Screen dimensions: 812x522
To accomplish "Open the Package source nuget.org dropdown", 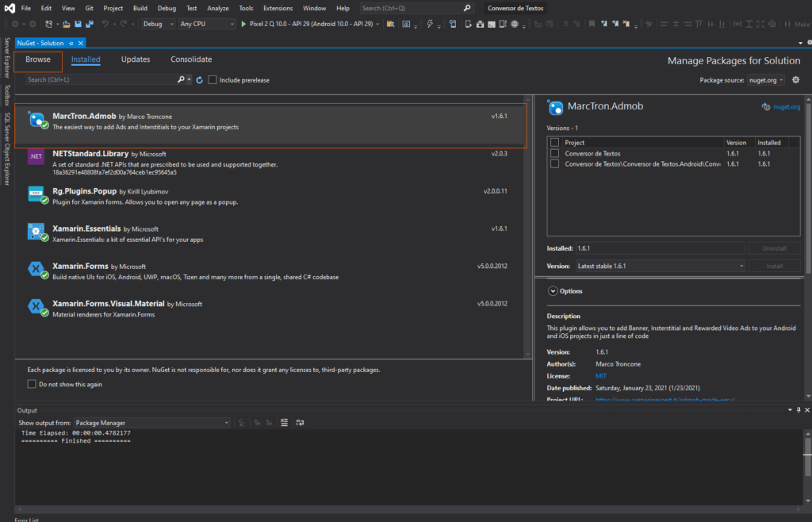I will pyautogui.click(x=766, y=80).
